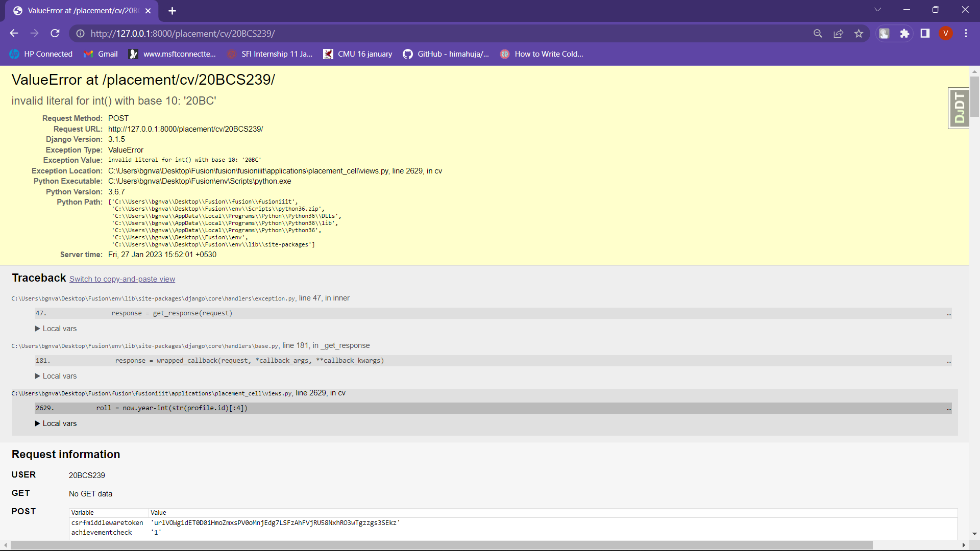Screen dimensions: 980x551
Task: Click the horizontal scrollbar at the bottom
Action: 442,545
